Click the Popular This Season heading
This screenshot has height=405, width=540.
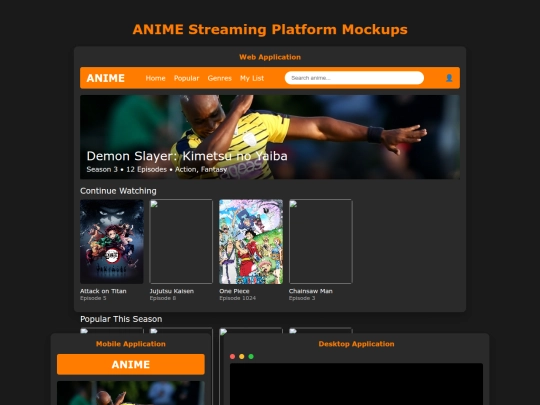[121, 319]
